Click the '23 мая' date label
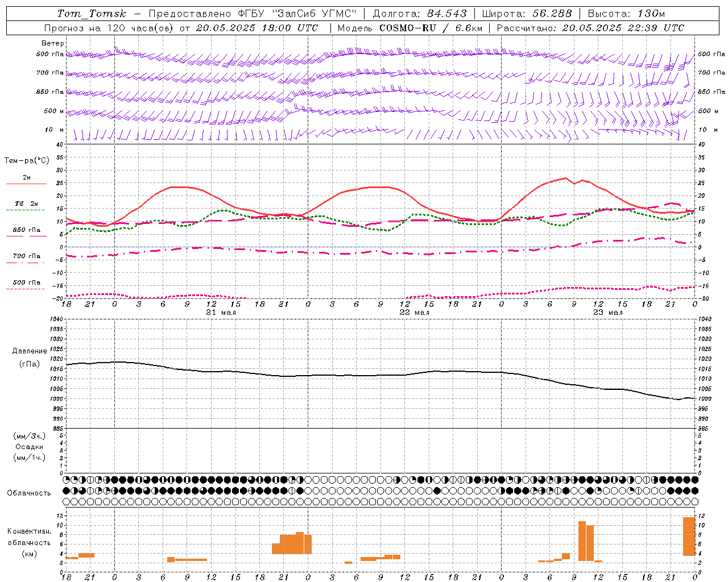The height and width of the screenshot is (582, 728). (x=607, y=312)
